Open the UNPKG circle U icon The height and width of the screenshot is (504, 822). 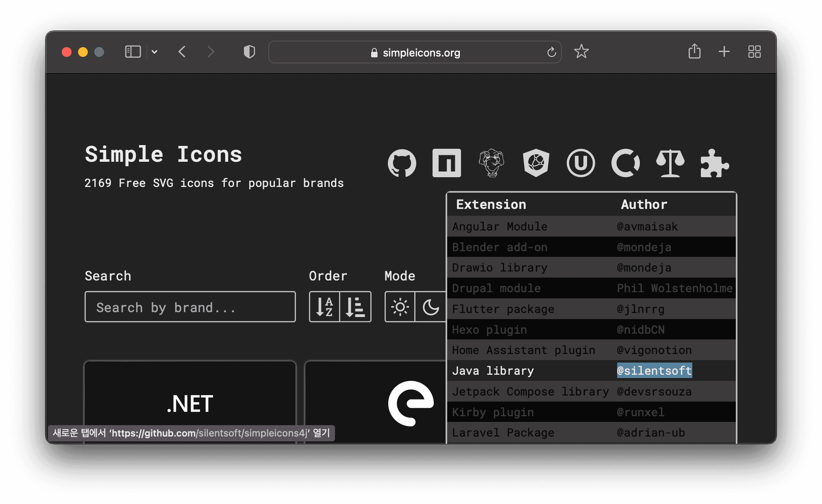tap(581, 163)
